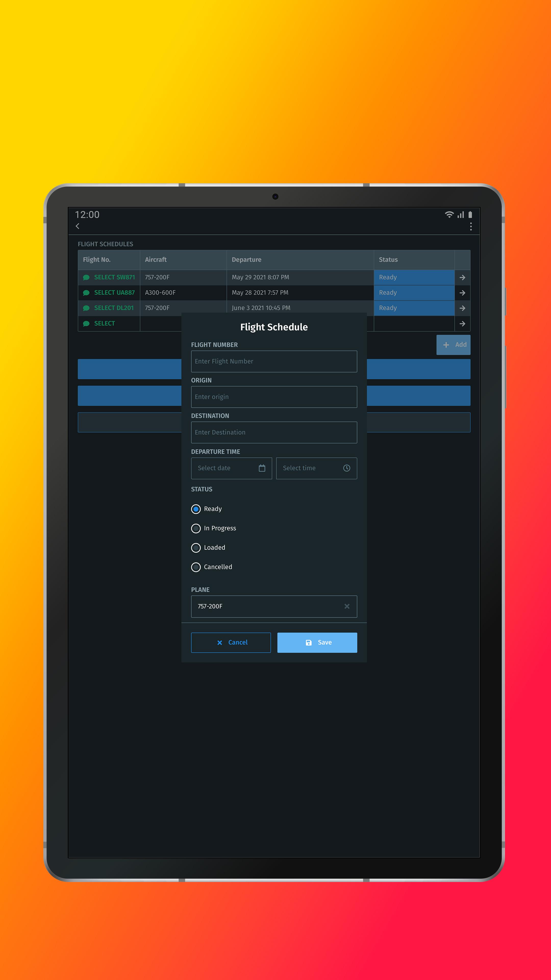Click the calendar icon in Select date
The width and height of the screenshot is (551, 980).
tap(262, 468)
